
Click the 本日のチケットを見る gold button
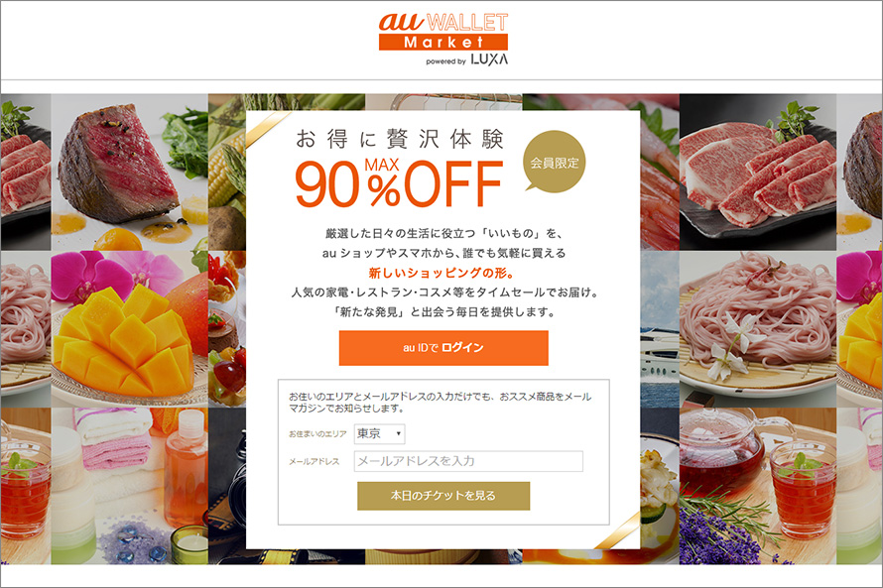(x=443, y=496)
